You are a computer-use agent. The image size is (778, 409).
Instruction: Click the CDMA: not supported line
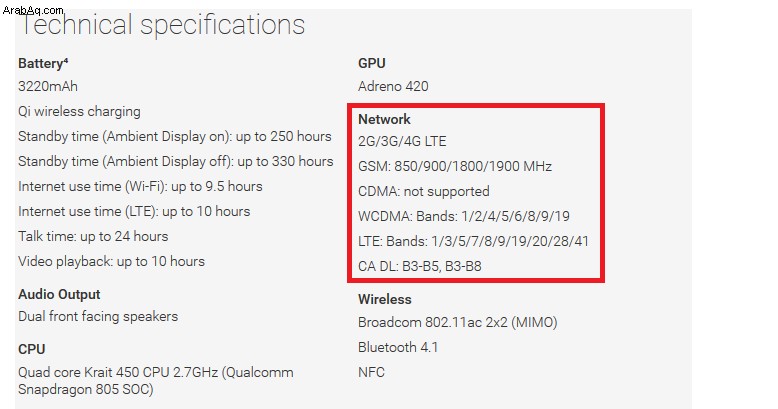pos(424,192)
